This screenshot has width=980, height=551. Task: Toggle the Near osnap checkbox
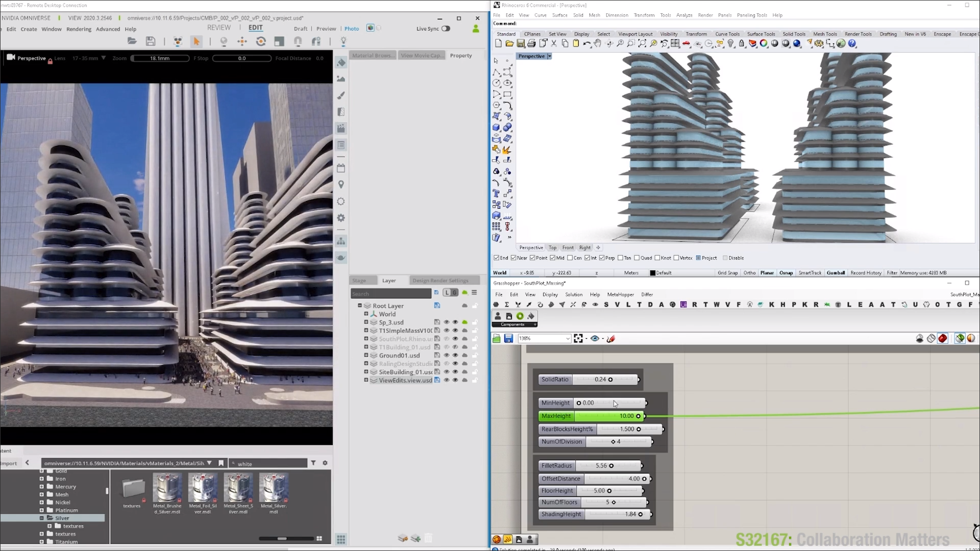pos(513,258)
